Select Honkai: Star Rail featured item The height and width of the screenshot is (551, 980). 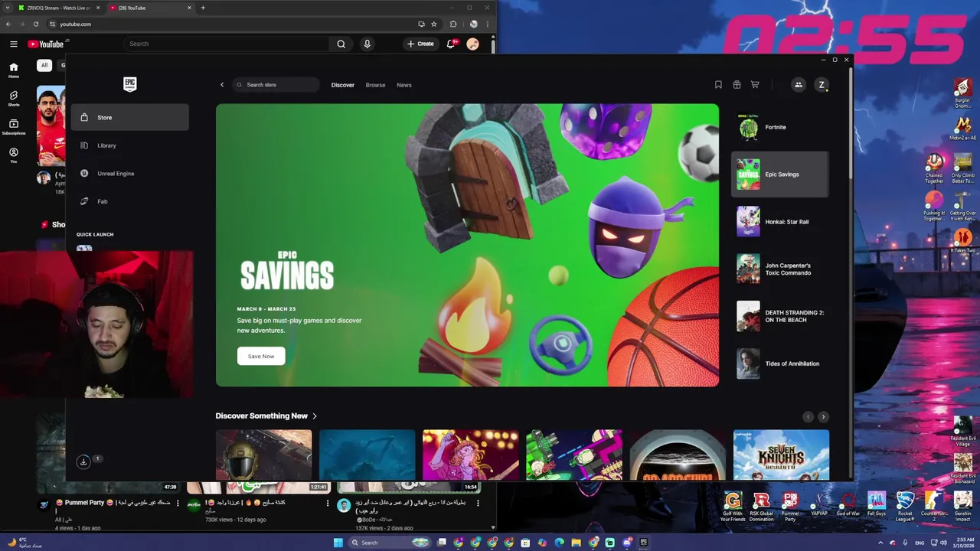(779, 222)
